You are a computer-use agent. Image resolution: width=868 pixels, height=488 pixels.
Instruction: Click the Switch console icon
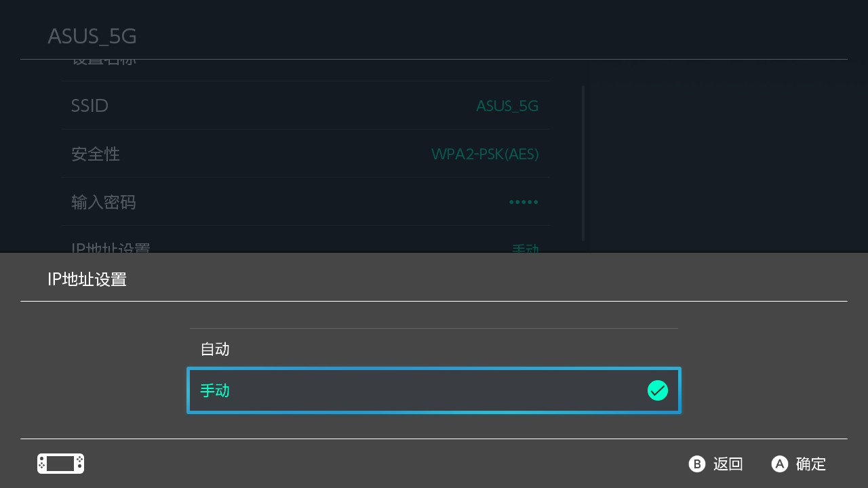click(x=60, y=464)
